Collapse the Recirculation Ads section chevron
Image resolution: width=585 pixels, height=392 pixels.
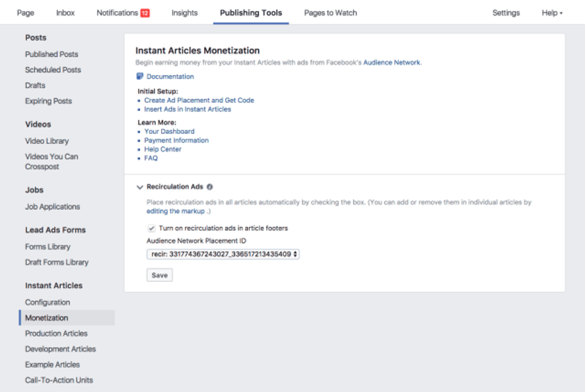pyautogui.click(x=140, y=187)
